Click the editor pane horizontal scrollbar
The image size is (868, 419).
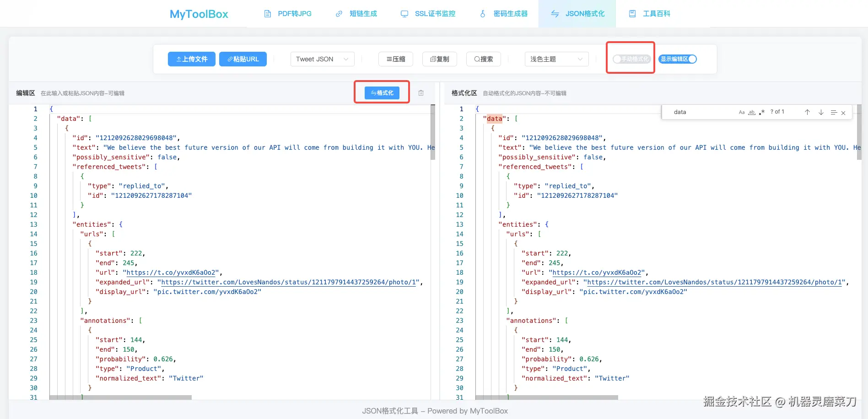pos(121,397)
